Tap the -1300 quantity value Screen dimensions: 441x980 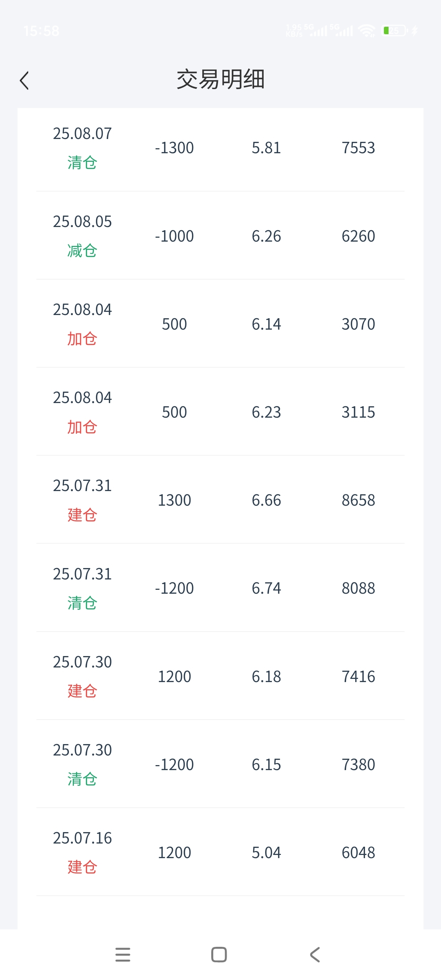tap(174, 148)
